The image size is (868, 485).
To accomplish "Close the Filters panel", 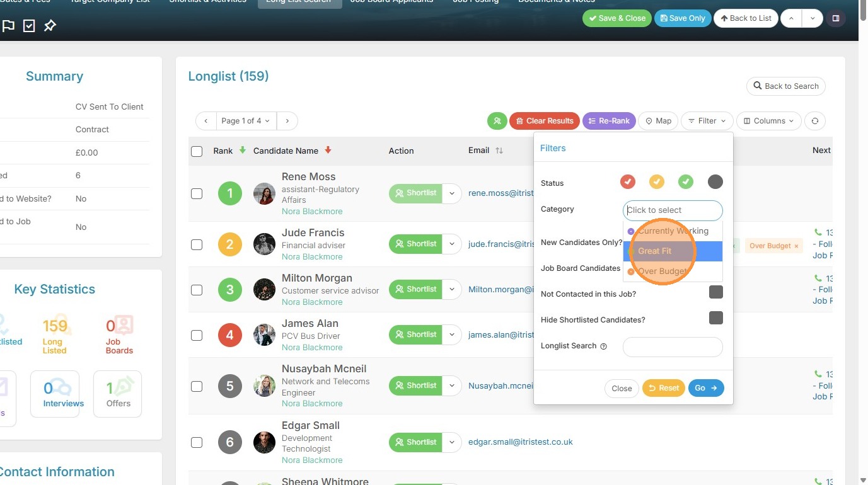I will coord(622,388).
